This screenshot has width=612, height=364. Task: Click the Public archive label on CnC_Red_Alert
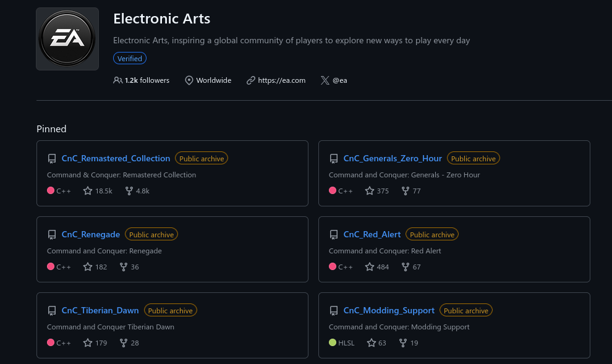point(432,234)
